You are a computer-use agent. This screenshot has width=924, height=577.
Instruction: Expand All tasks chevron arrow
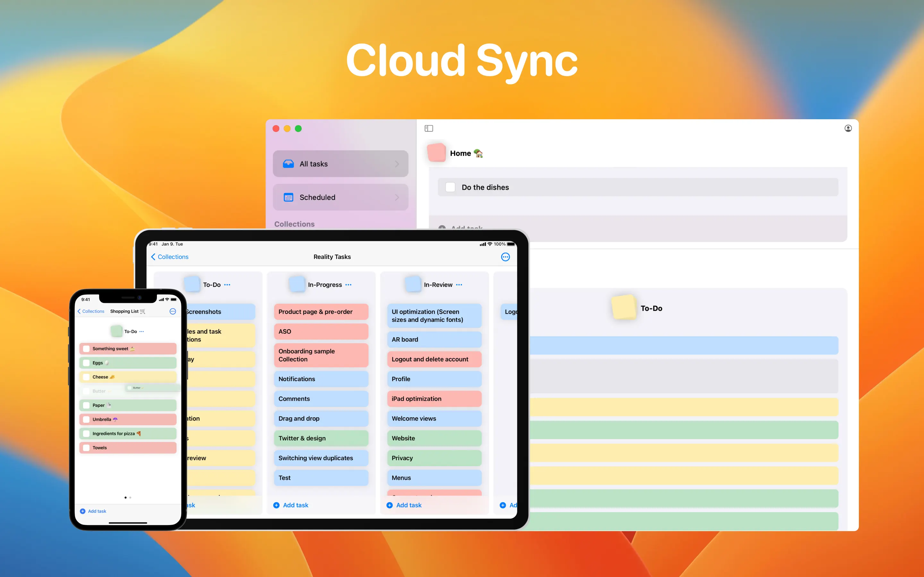397,164
